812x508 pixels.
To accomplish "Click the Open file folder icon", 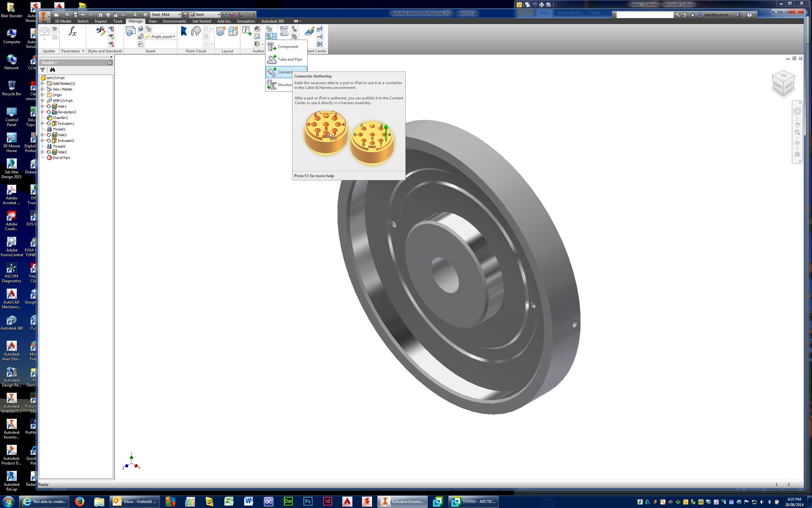I will coord(68,15).
